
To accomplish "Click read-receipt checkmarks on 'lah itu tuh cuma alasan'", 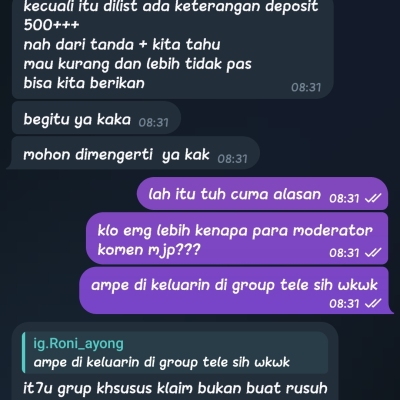I will click(x=373, y=199).
